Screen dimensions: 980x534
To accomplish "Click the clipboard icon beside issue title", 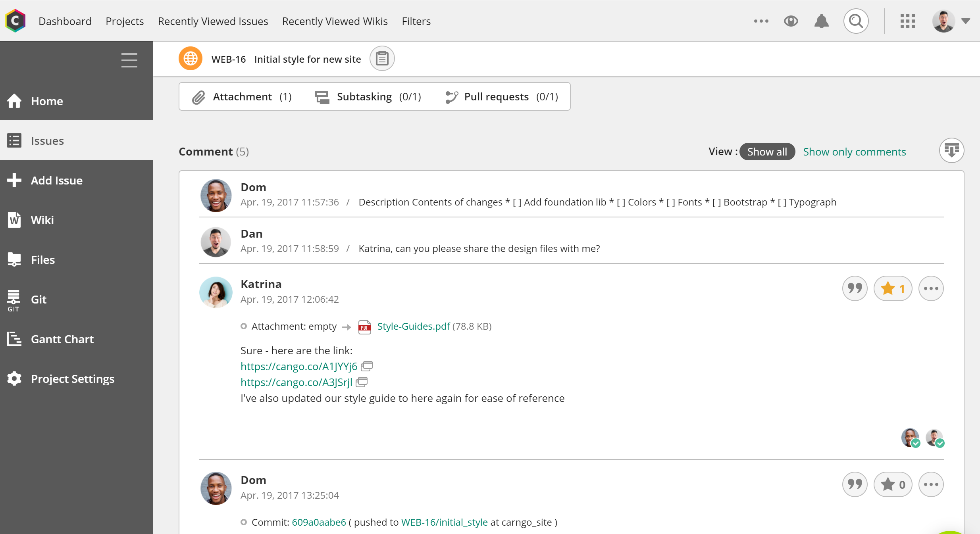I will [382, 59].
